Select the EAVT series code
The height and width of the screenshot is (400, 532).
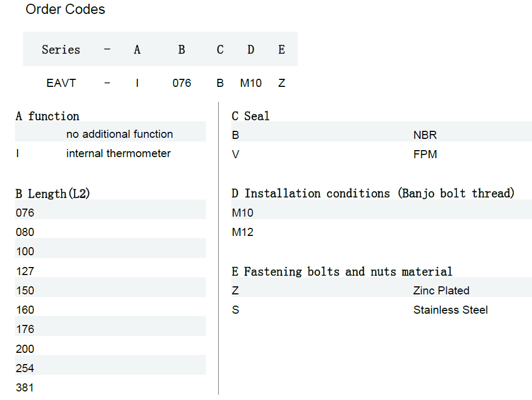pos(61,84)
